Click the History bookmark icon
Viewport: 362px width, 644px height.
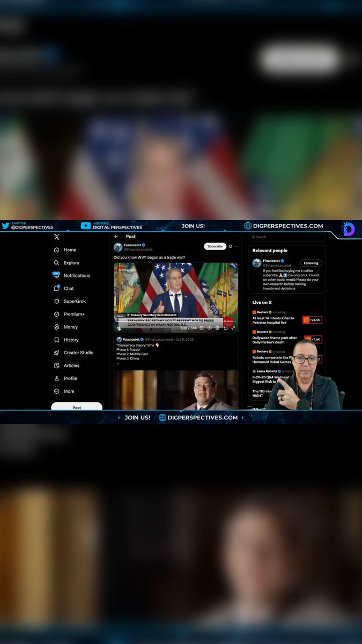[x=57, y=340]
